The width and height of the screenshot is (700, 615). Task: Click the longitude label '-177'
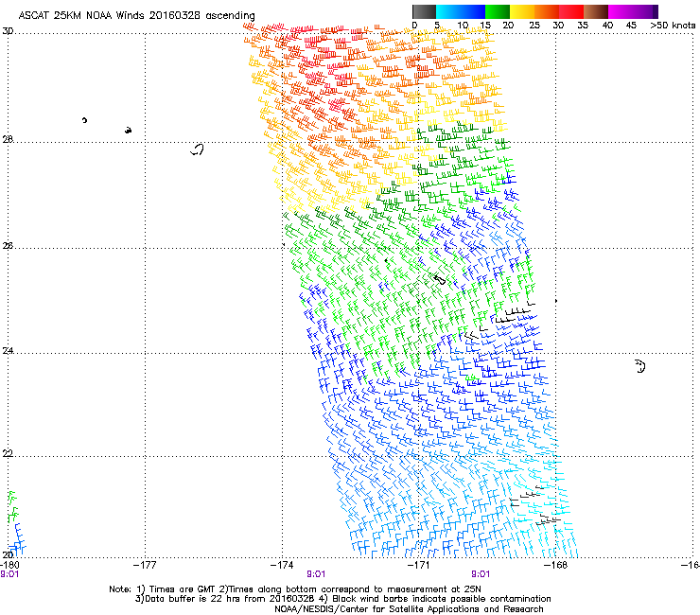pos(145,565)
